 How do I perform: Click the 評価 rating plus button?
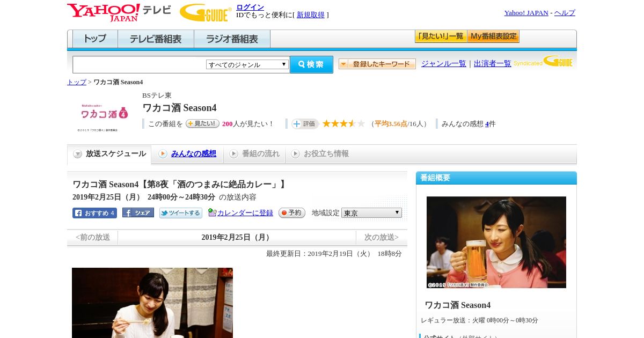(305, 124)
